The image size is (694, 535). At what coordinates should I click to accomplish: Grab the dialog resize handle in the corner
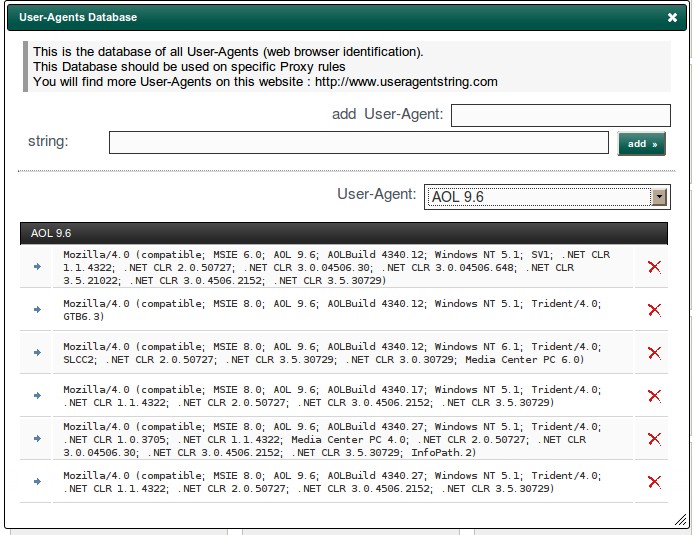pos(680,520)
